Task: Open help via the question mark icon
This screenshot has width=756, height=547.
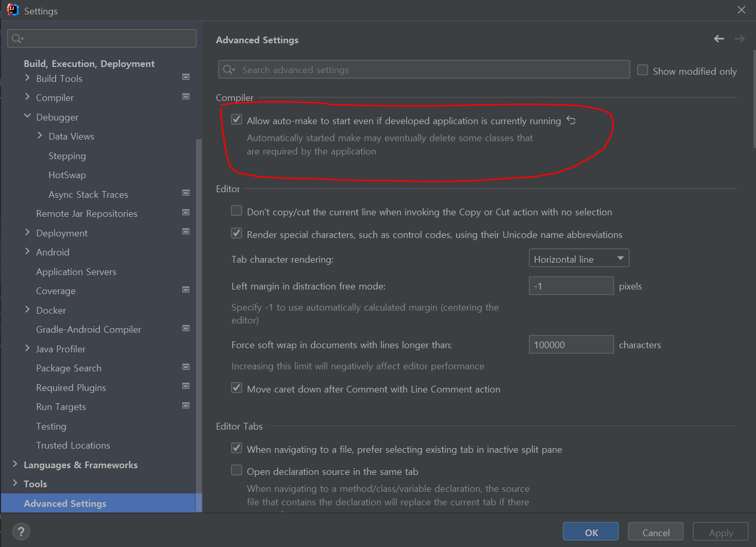Action: click(21, 531)
